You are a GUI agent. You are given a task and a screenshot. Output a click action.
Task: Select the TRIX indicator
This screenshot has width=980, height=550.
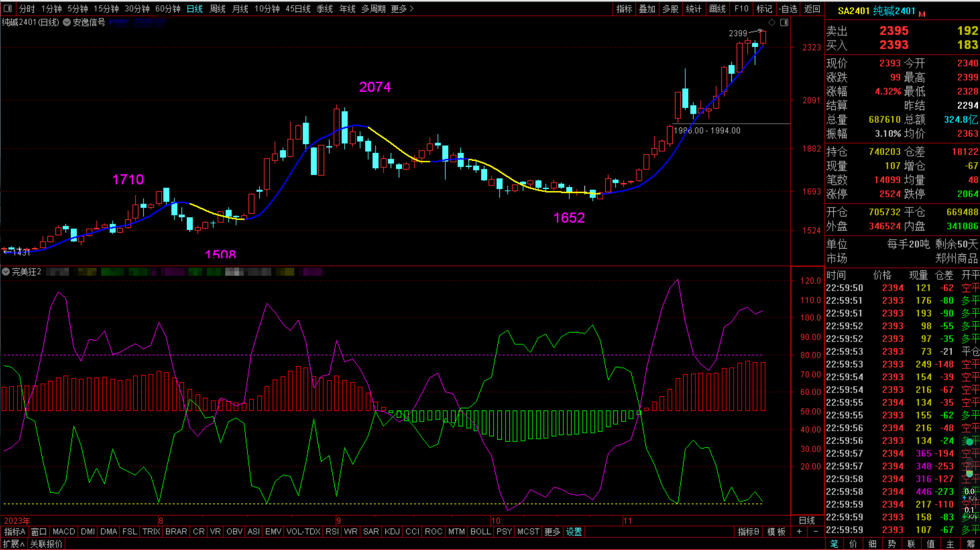(151, 532)
